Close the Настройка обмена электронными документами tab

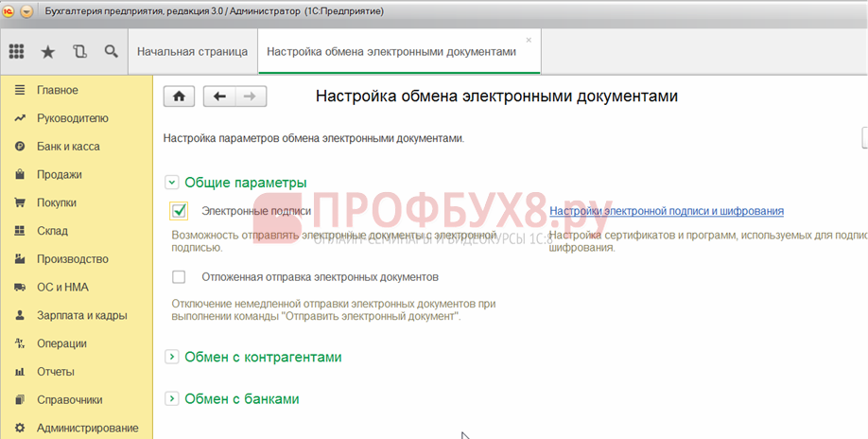click(529, 40)
